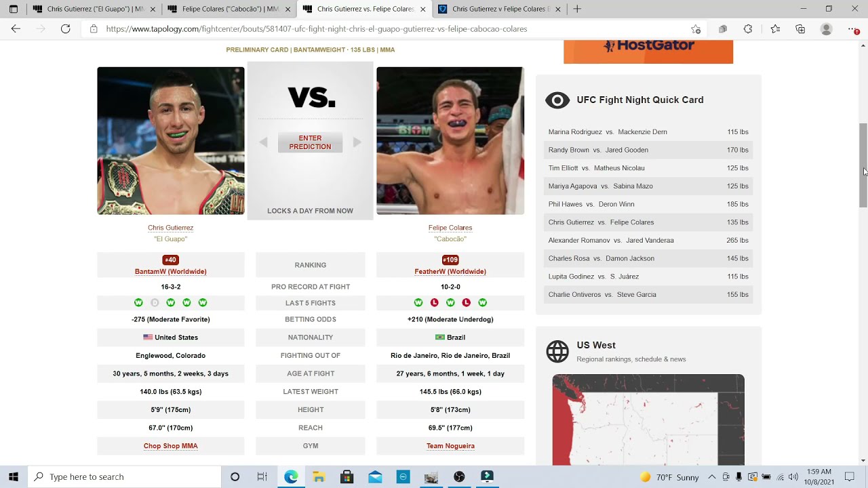Click the globe icon beside US West
The width and height of the screenshot is (868, 488).
(x=557, y=352)
